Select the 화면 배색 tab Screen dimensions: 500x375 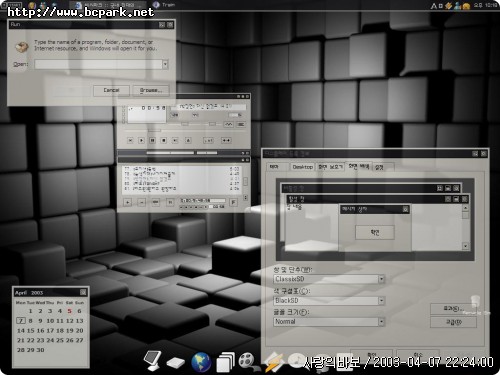[359, 166]
